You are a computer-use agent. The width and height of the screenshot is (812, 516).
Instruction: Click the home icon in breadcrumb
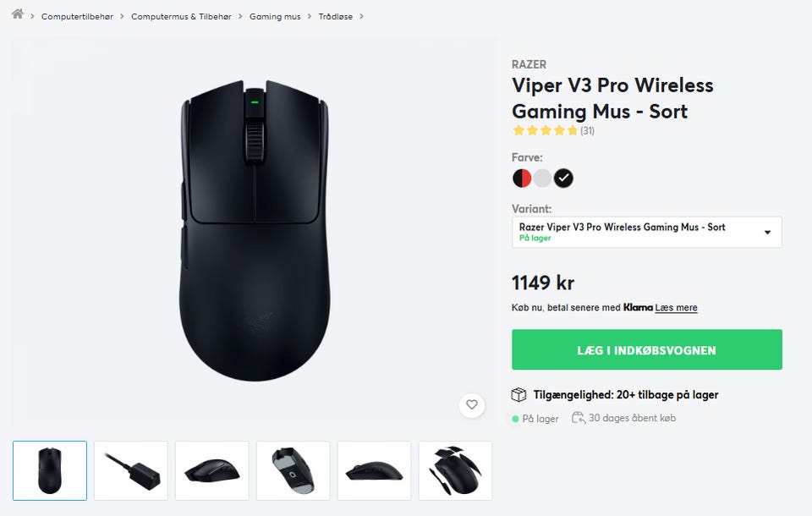tap(17, 14)
